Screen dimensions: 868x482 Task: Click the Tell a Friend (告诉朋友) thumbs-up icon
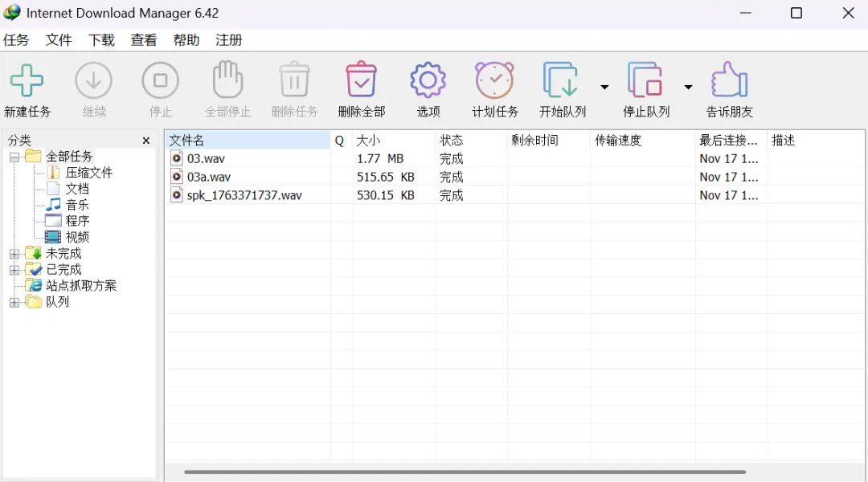coord(729,80)
